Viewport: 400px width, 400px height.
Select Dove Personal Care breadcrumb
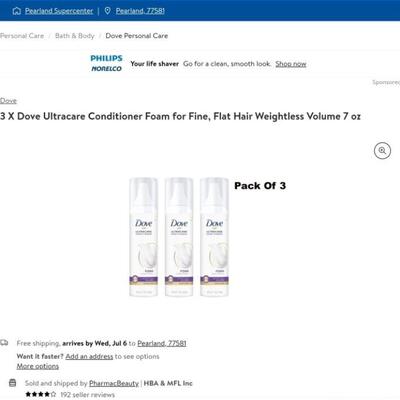(x=137, y=36)
